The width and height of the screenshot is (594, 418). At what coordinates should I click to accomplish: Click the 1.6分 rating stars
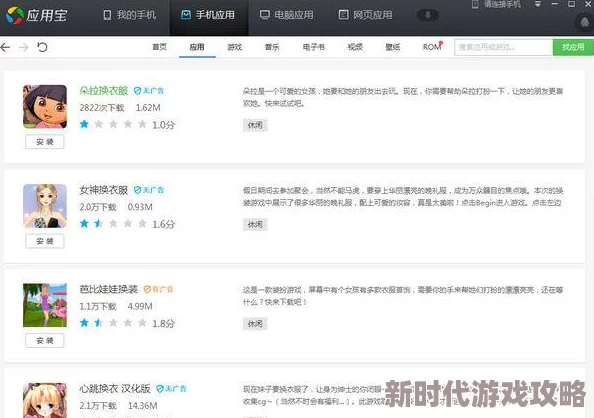coord(113,224)
